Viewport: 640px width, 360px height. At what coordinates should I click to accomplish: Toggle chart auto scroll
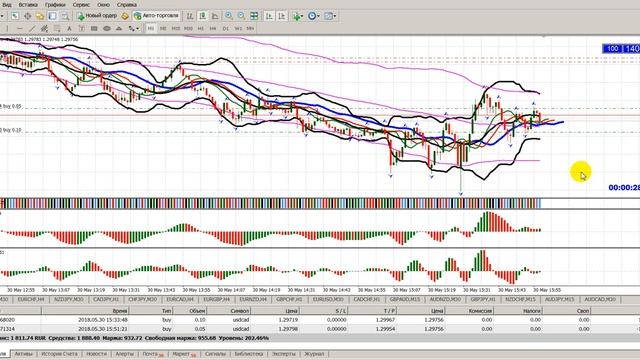click(x=269, y=16)
